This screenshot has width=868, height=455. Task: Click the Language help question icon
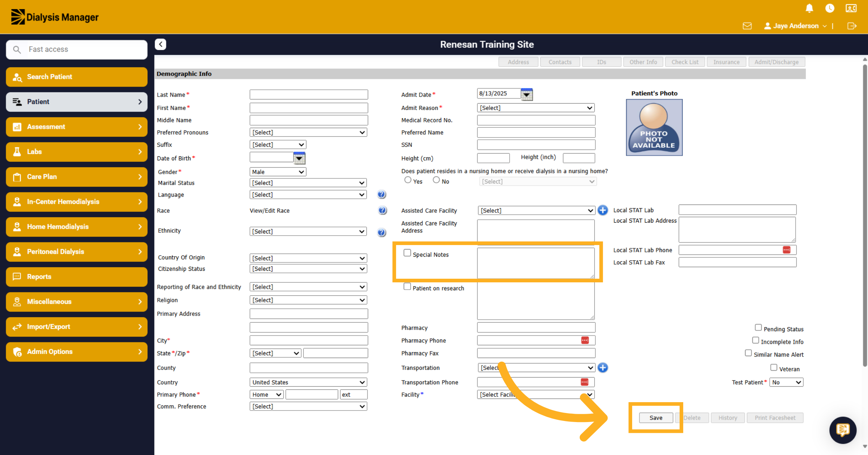(382, 195)
